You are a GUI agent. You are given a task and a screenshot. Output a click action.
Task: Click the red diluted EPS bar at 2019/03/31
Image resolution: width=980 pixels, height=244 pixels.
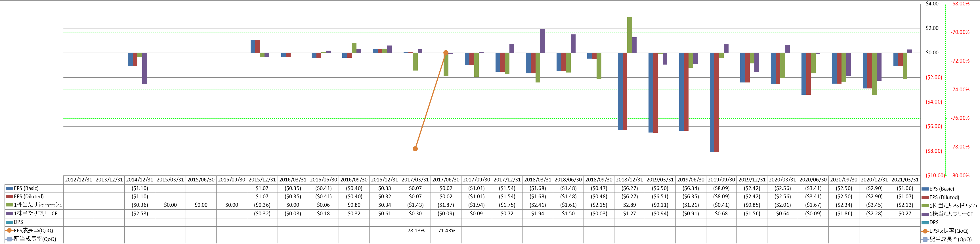point(656,93)
